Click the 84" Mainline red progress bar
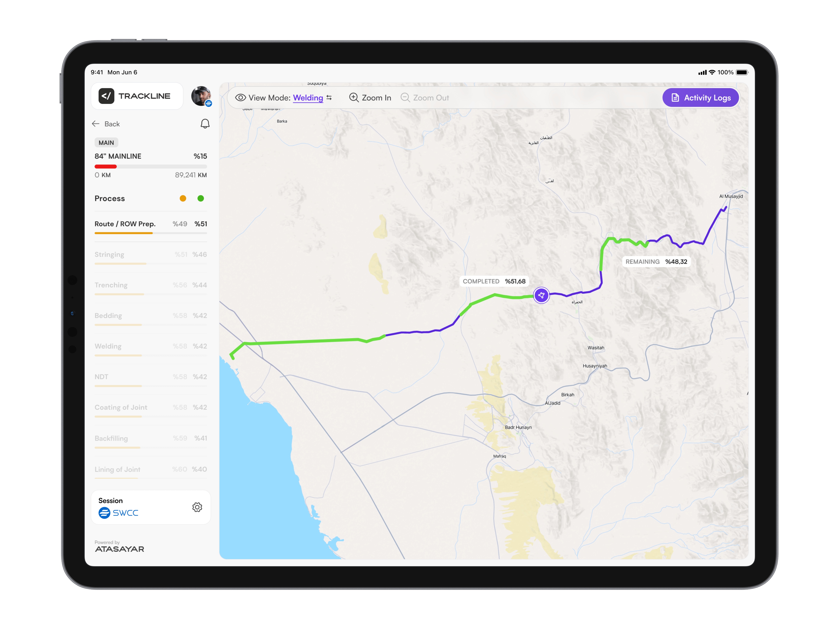Viewport: 840px width, 630px height. click(106, 166)
